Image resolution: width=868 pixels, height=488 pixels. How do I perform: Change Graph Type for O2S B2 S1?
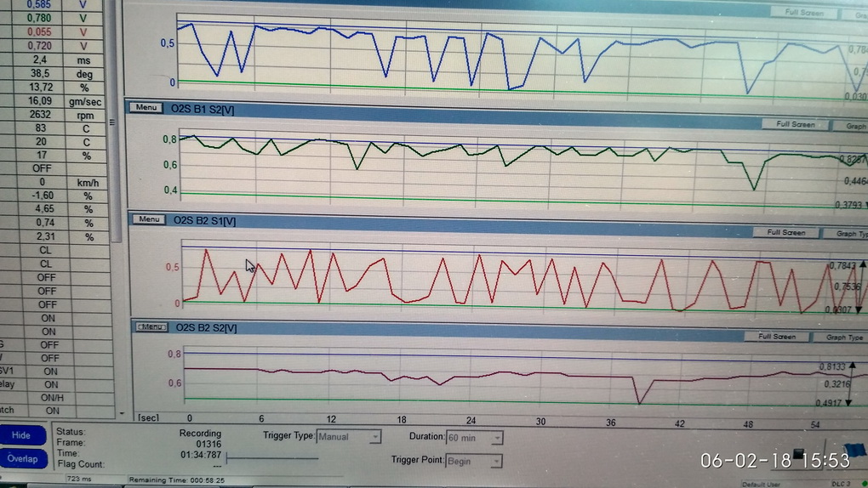point(851,233)
